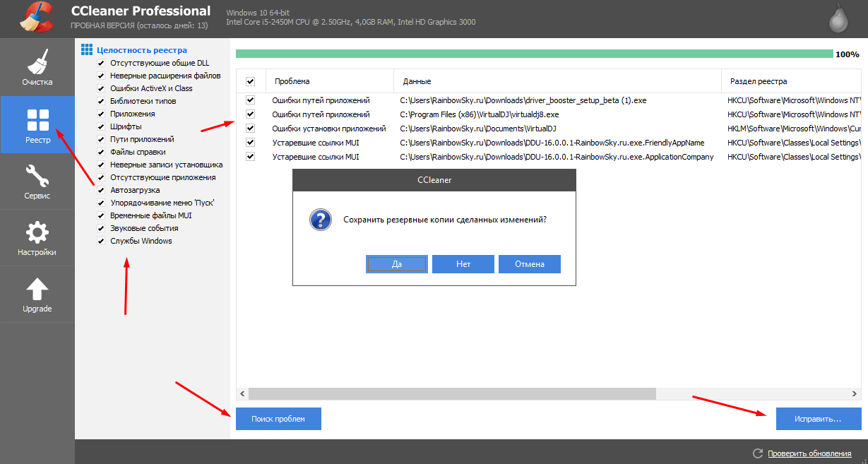Click the ПРОБНАЯ ВЕРСИЯ trial notice text
The width and height of the screenshot is (868, 464).
pos(139,25)
